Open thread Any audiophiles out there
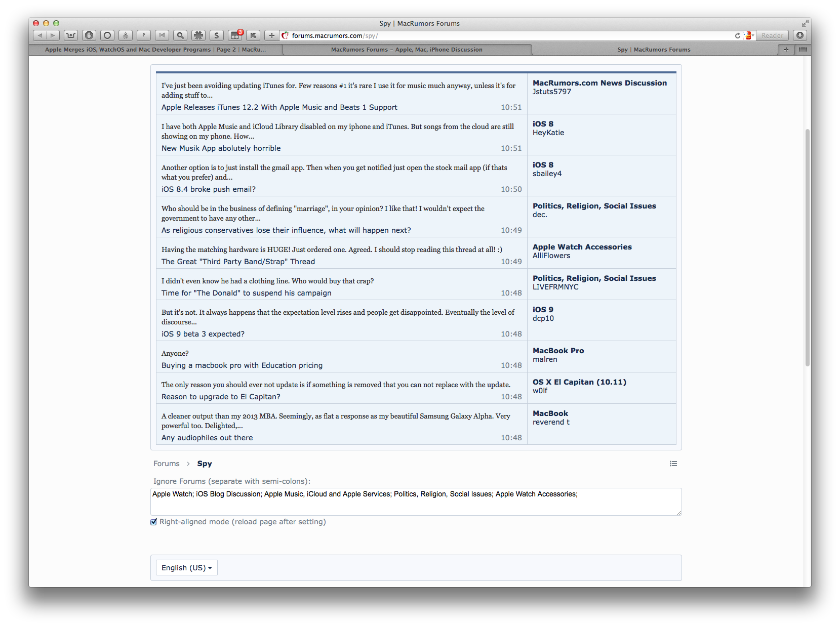 coord(207,438)
